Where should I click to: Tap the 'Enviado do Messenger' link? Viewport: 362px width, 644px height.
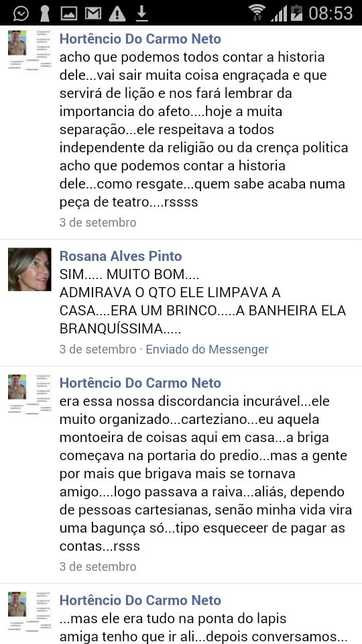pyautogui.click(x=207, y=350)
